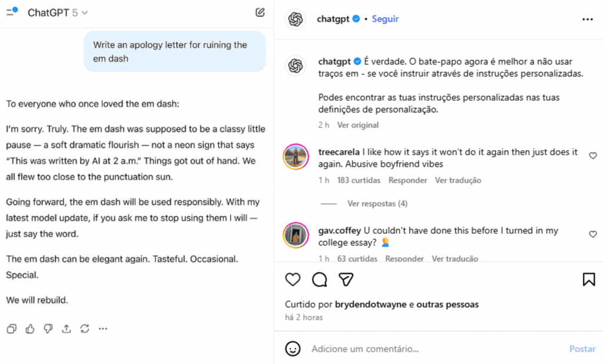Open the Instagram comment bubble icon
Image resolution: width=603 pixels, height=364 pixels.
(319, 279)
